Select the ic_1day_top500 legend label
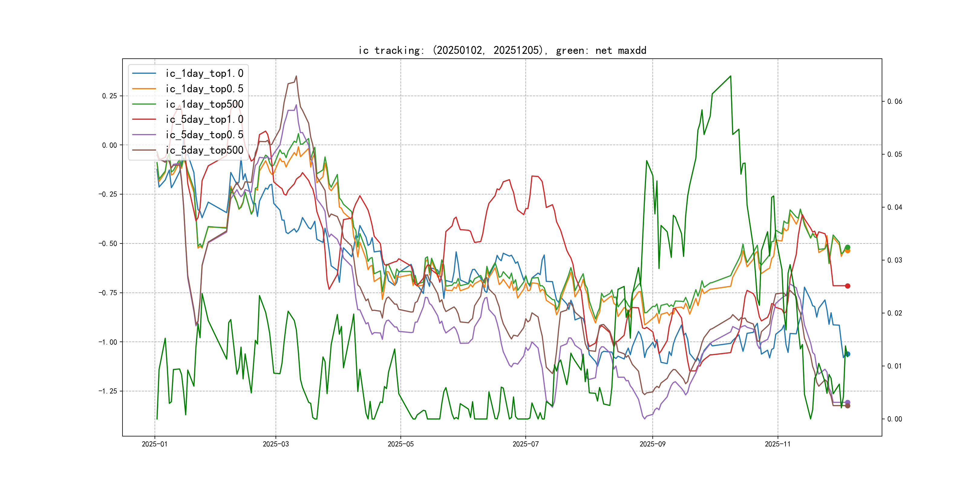Screen dimensions: 980x490 pos(204,104)
